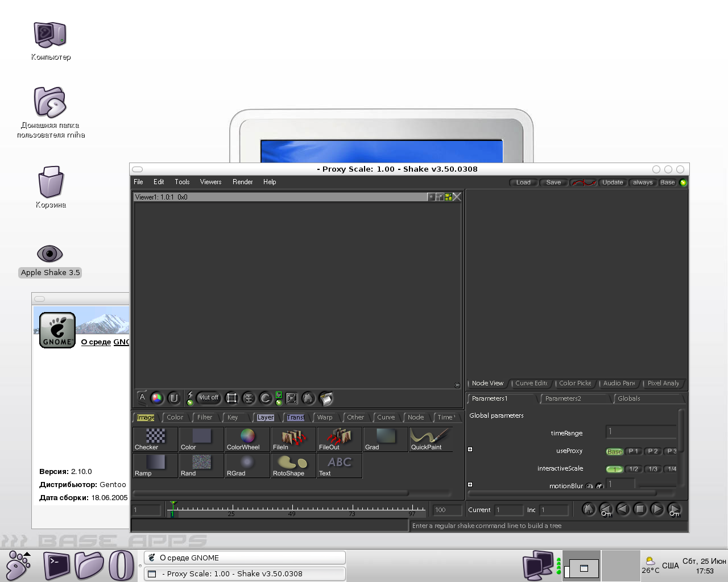The height and width of the screenshot is (582, 728).
Task: Click the red undo/redo arrows button
Action: pyautogui.click(x=584, y=182)
